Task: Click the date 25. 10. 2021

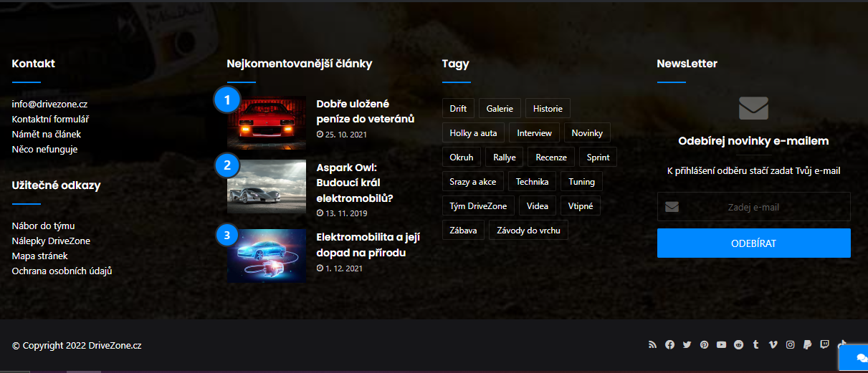Action: (342, 135)
